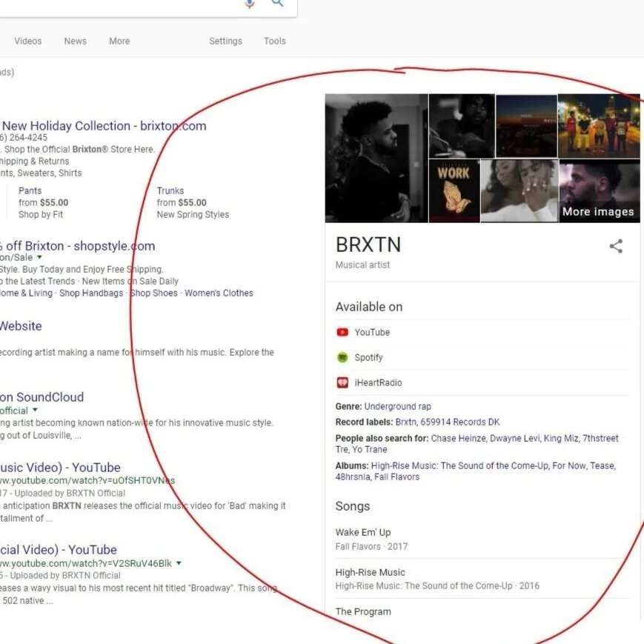Image resolution: width=644 pixels, height=644 pixels.
Task: Click the Spotify logo icon
Action: (342, 357)
